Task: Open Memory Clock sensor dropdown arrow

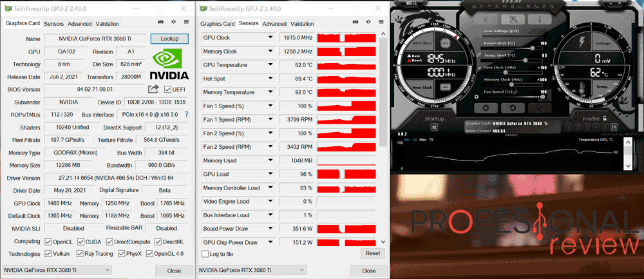Action: [x=270, y=52]
